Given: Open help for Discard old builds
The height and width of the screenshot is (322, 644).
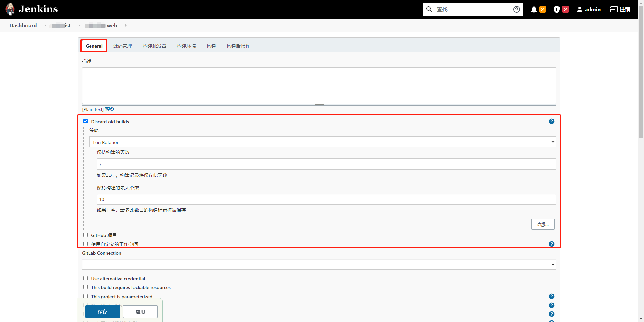Looking at the screenshot, I should tap(552, 121).
